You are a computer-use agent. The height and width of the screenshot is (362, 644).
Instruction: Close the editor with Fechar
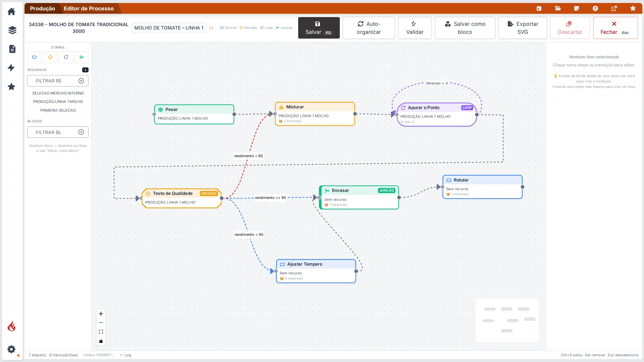point(615,28)
